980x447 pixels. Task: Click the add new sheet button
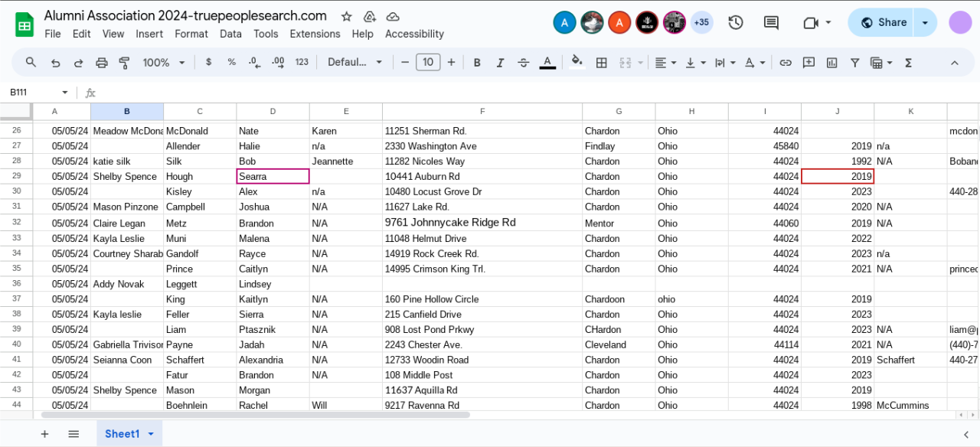[44, 434]
